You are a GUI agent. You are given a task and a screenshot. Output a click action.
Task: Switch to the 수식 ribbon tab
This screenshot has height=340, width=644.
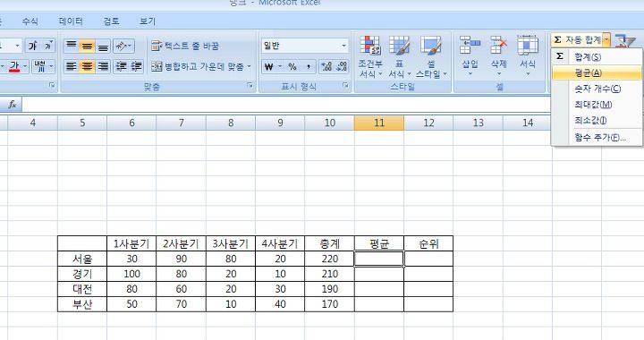tap(30, 21)
